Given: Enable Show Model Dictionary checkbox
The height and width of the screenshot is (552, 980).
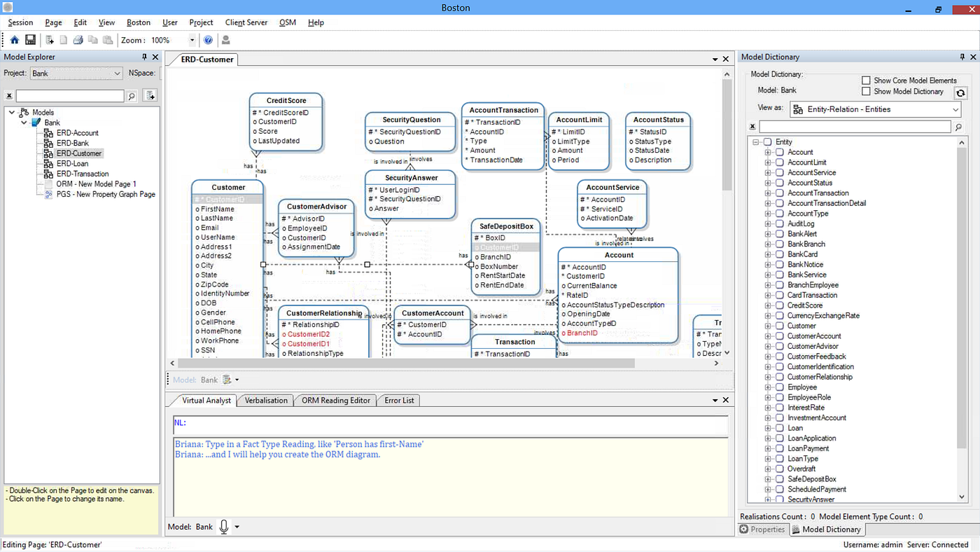Looking at the screenshot, I should click(866, 91).
